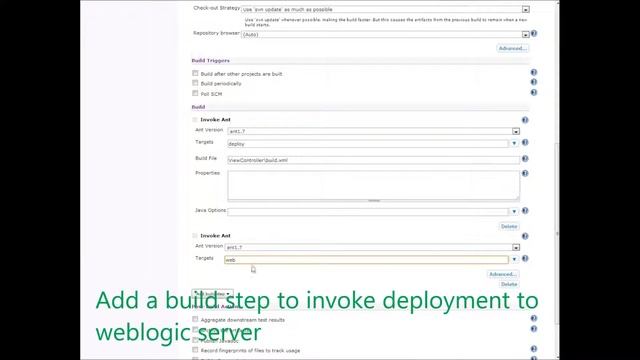Click the Add build step button

coord(212,294)
